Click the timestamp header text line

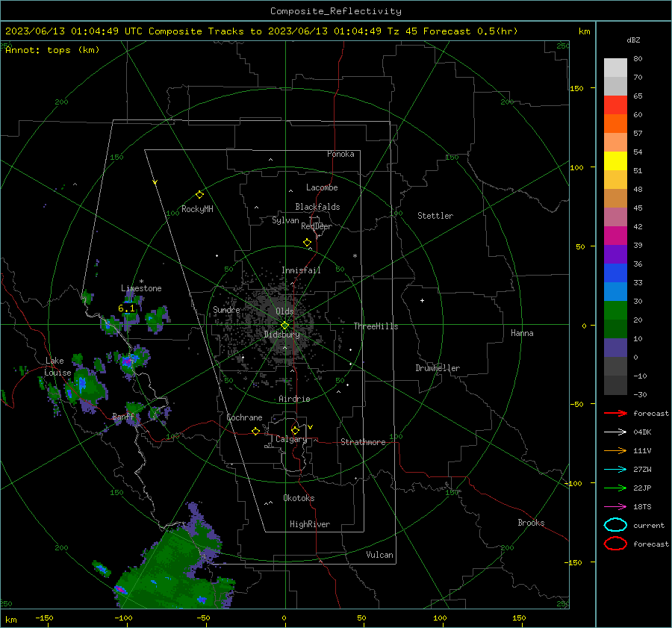click(261, 31)
